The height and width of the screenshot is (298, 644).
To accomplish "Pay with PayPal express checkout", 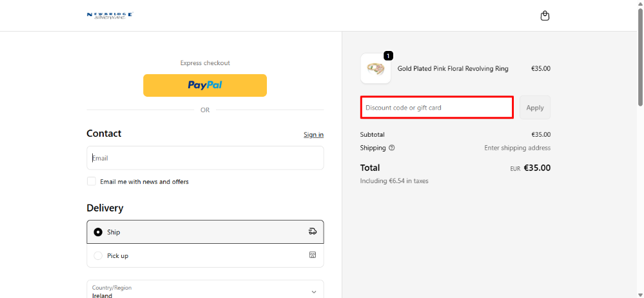I will pos(205,85).
